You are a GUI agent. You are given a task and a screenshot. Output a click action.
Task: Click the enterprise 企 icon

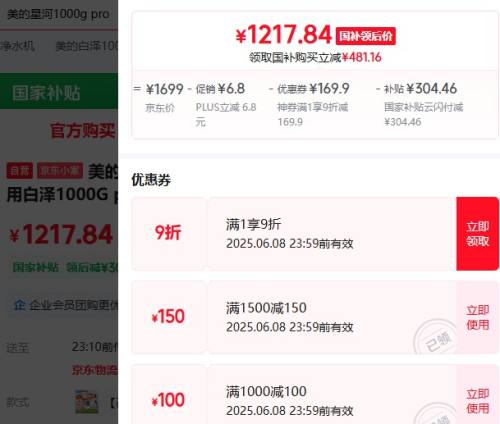point(19,304)
